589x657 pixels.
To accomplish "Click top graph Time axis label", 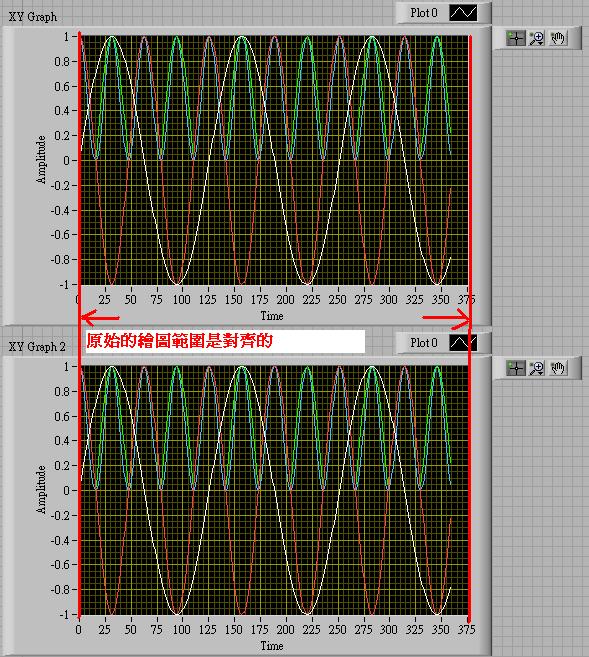I will pos(272,316).
